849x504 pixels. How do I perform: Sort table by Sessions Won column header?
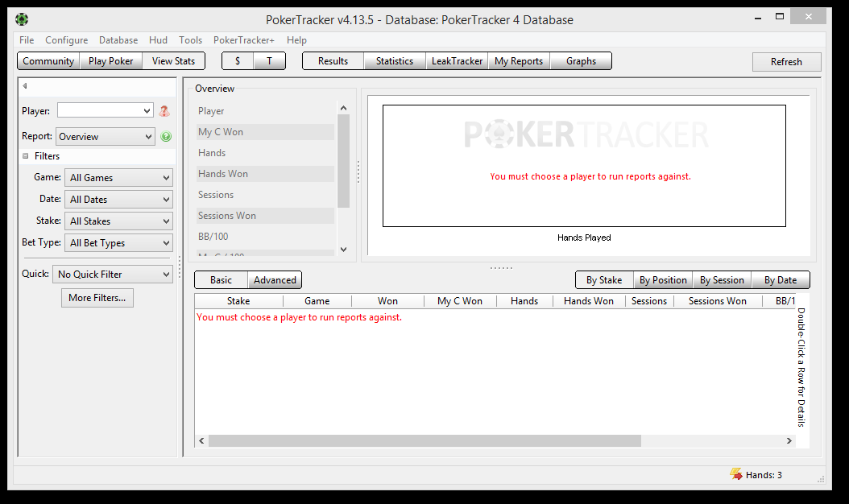click(718, 301)
